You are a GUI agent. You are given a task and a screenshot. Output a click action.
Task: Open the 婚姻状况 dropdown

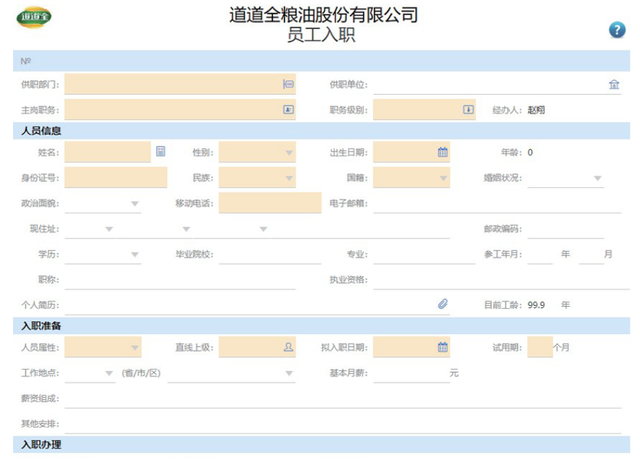(598, 178)
